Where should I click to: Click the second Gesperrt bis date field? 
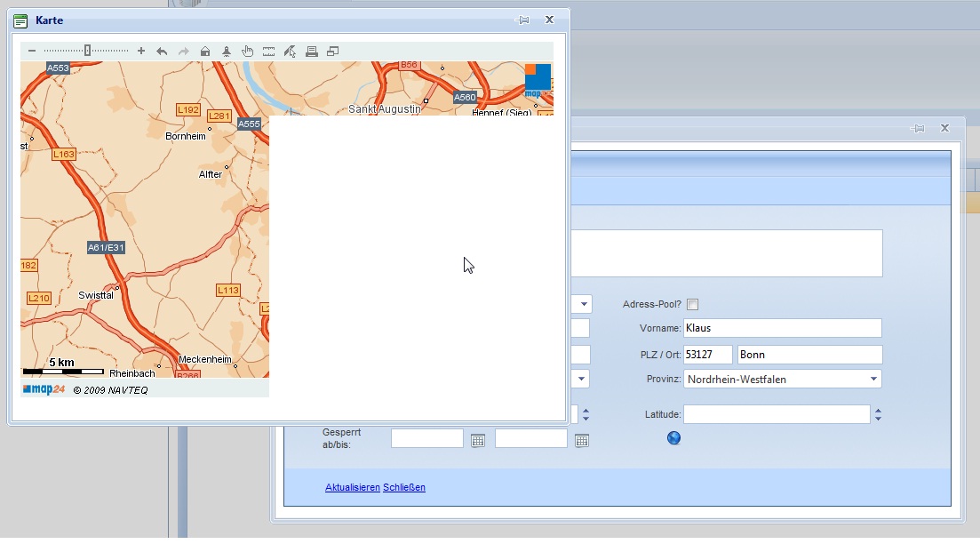tap(530, 438)
